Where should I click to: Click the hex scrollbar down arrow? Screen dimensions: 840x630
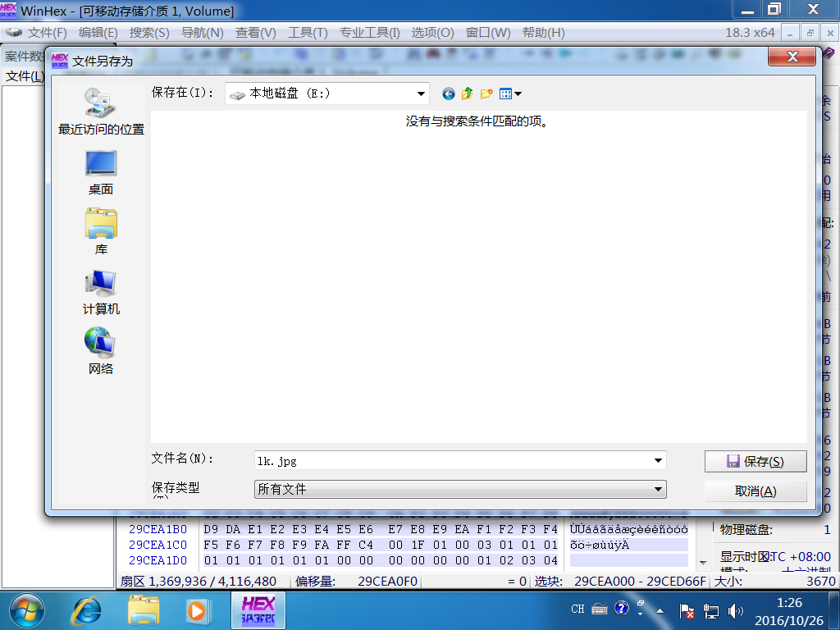(703, 563)
